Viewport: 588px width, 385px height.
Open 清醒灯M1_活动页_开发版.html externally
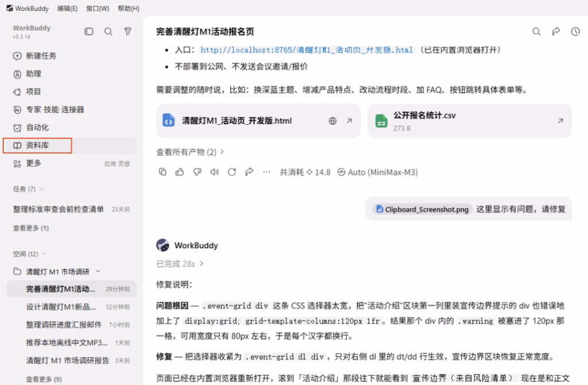click(x=350, y=121)
